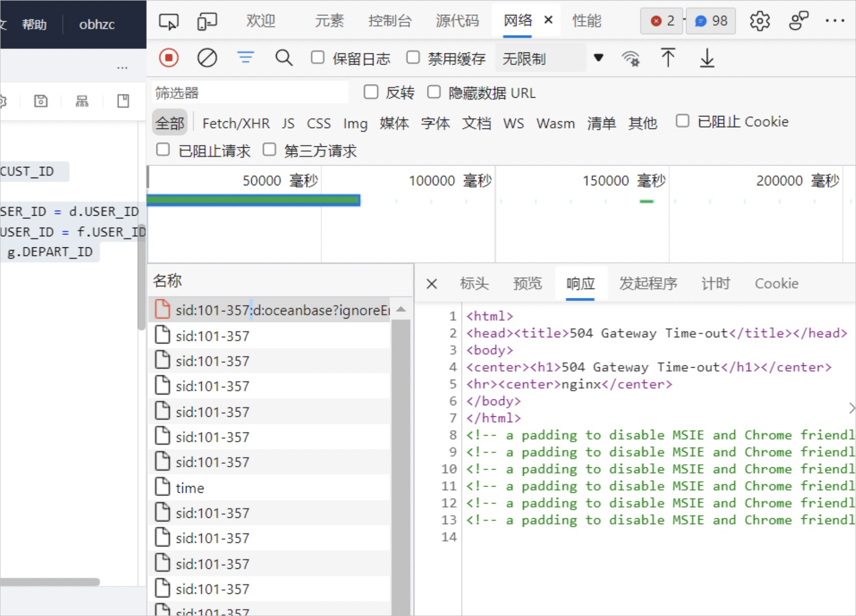Enable the 保留日志 checkbox
856x616 pixels.
tap(317, 57)
